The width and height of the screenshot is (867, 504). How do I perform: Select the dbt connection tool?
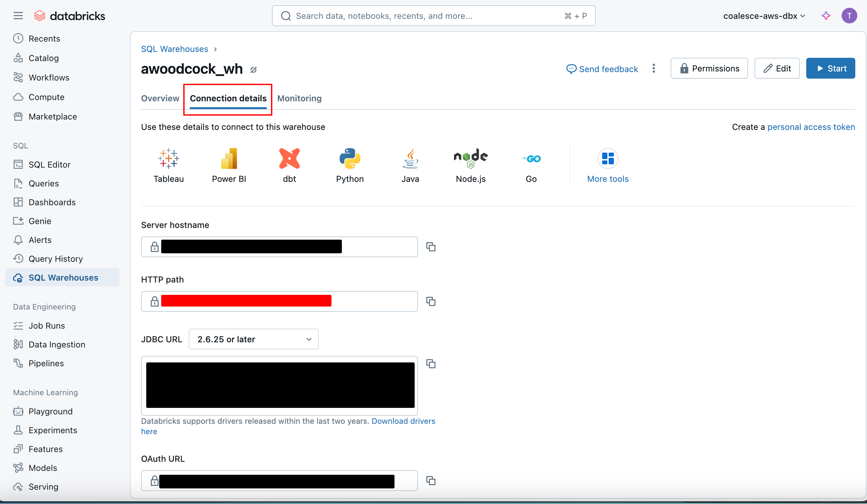click(x=289, y=166)
